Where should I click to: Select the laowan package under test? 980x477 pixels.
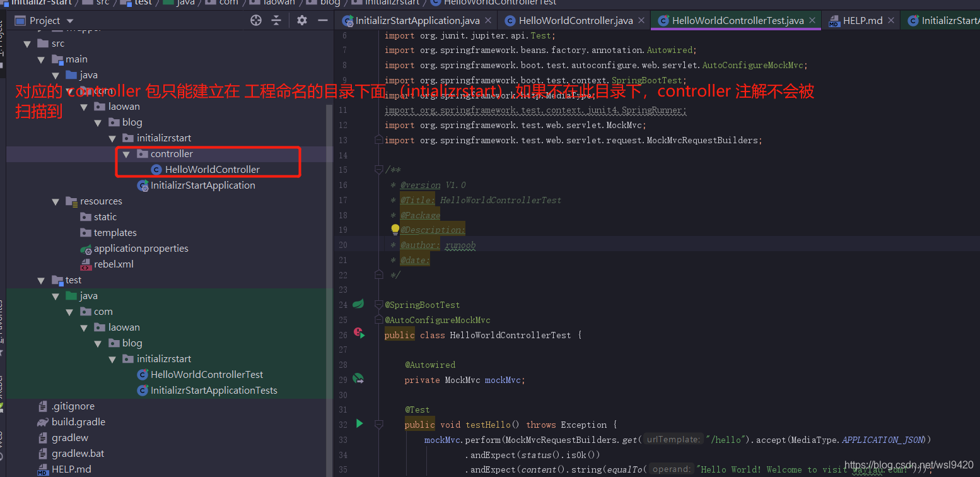(124, 327)
